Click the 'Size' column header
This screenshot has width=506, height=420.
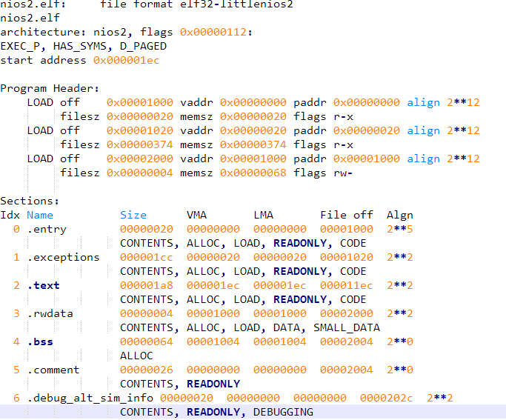point(133,215)
